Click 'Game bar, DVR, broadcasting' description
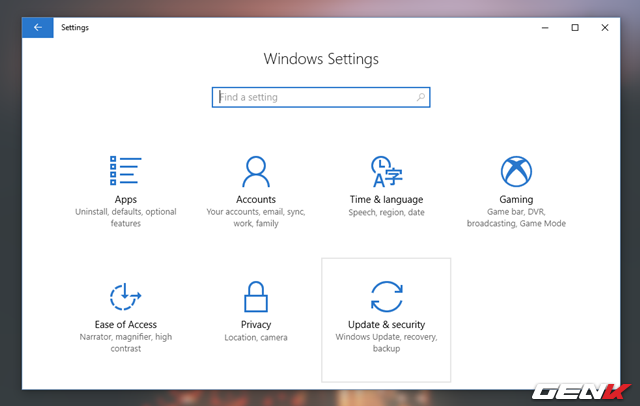Screen dimensions: 640x406 pos(516,217)
